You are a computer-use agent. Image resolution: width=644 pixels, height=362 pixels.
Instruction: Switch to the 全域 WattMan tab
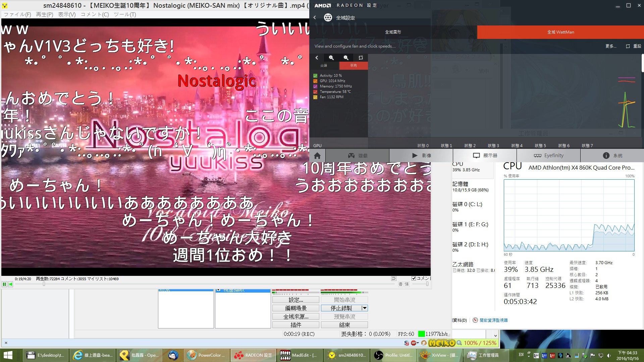[x=560, y=32]
